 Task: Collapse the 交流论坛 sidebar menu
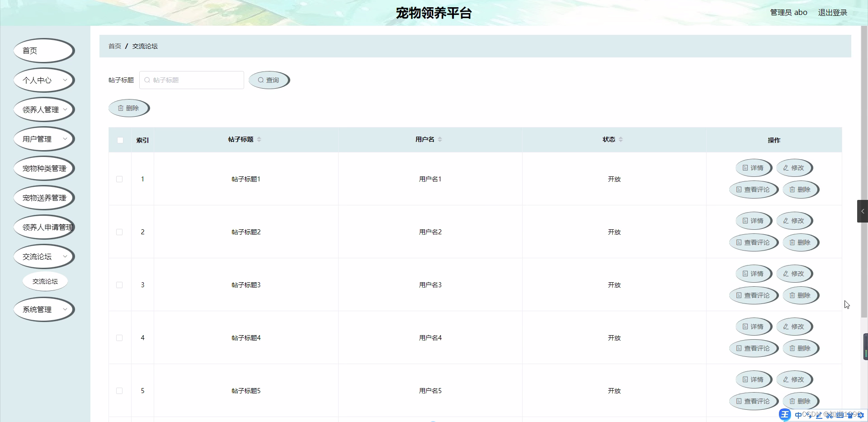(x=44, y=256)
